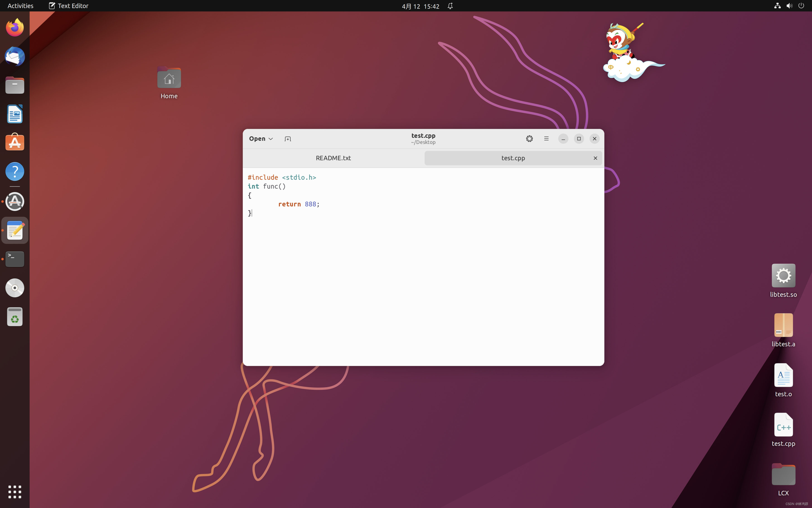Open Firefox from the dock
This screenshot has width=812, height=508.
tap(15, 27)
